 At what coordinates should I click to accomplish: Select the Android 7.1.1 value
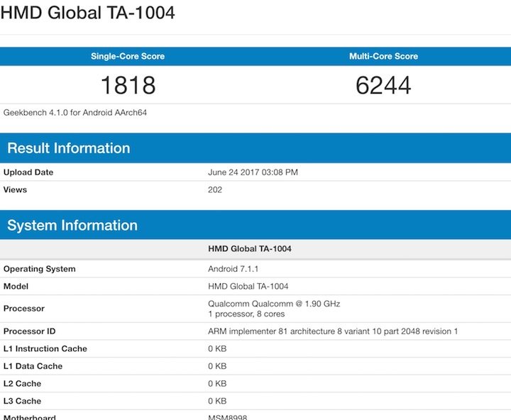[x=233, y=269]
